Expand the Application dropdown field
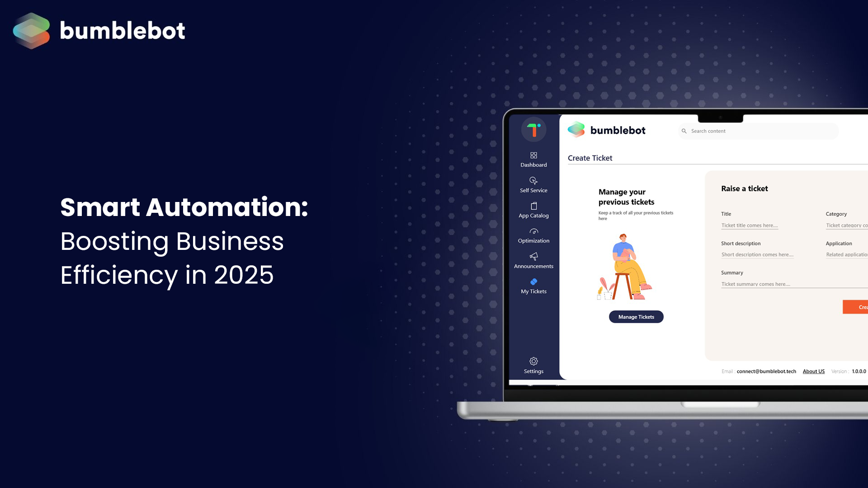The image size is (868, 488). (x=846, y=254)
